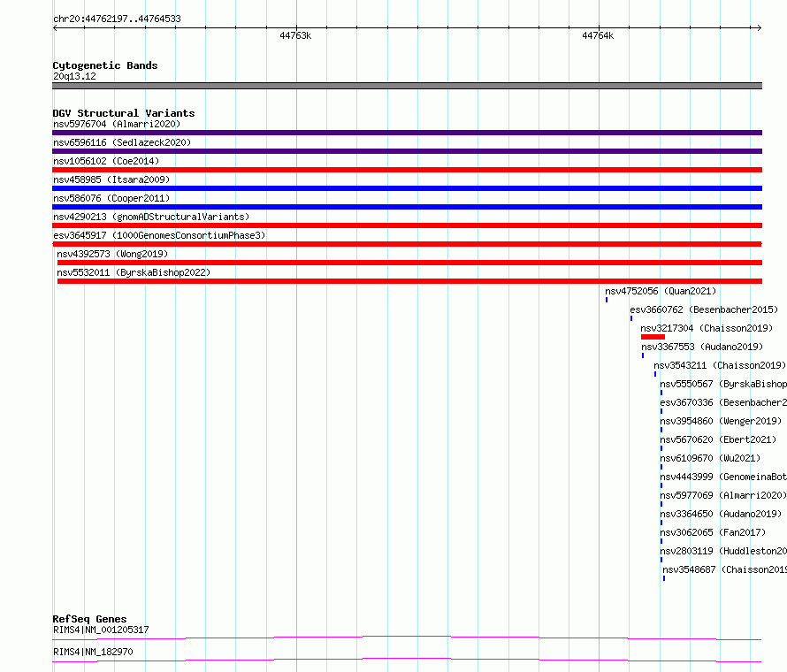Click the blue nsv458985 (Itsara2009) bar
Viewport: 787px width, 672px height.
(407, 188)
